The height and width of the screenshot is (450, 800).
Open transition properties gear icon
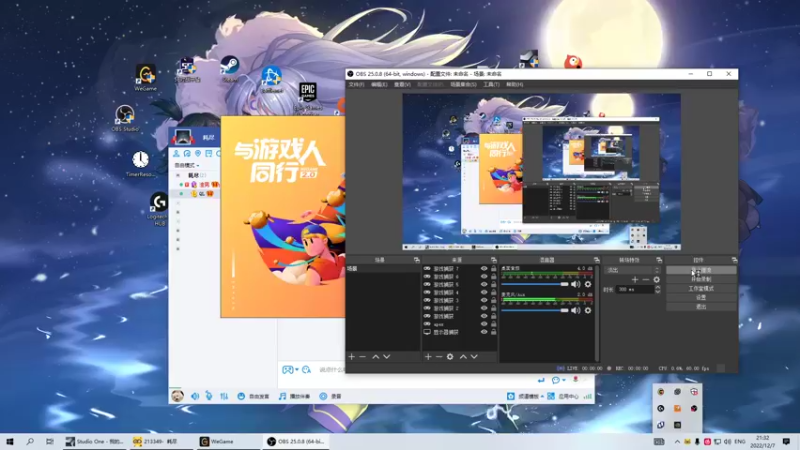(x=657, y=280)
